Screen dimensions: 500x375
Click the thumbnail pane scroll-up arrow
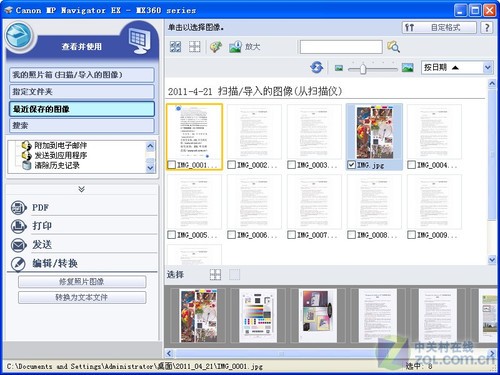coord(492,84)
